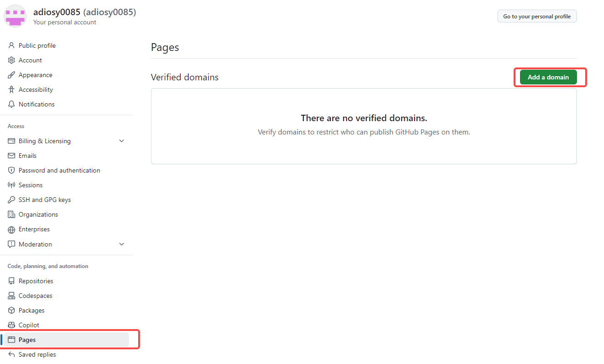
Task: Go to your personal profile
Action: tap(537, 16)
